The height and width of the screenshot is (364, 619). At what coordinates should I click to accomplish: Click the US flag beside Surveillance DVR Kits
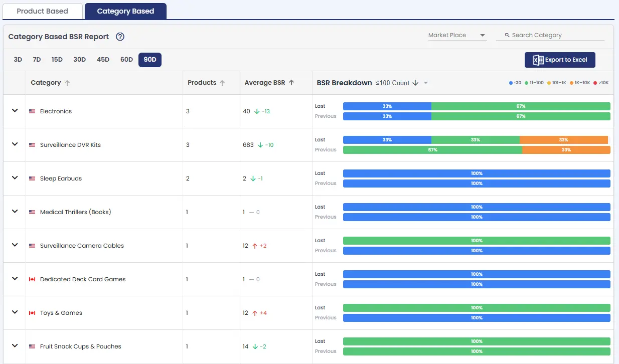(x=32, y=145)
